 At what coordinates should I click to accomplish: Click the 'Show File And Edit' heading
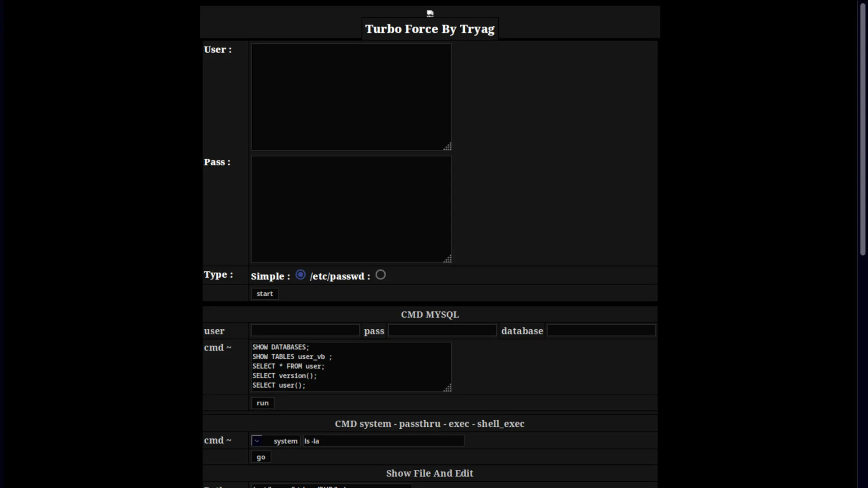click(430, 474)
